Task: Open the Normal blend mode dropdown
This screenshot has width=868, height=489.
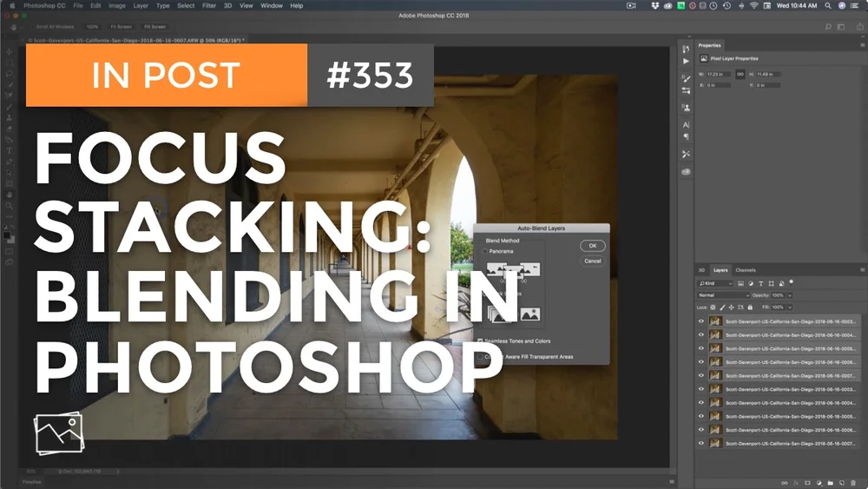Action: tap(723, 295)
